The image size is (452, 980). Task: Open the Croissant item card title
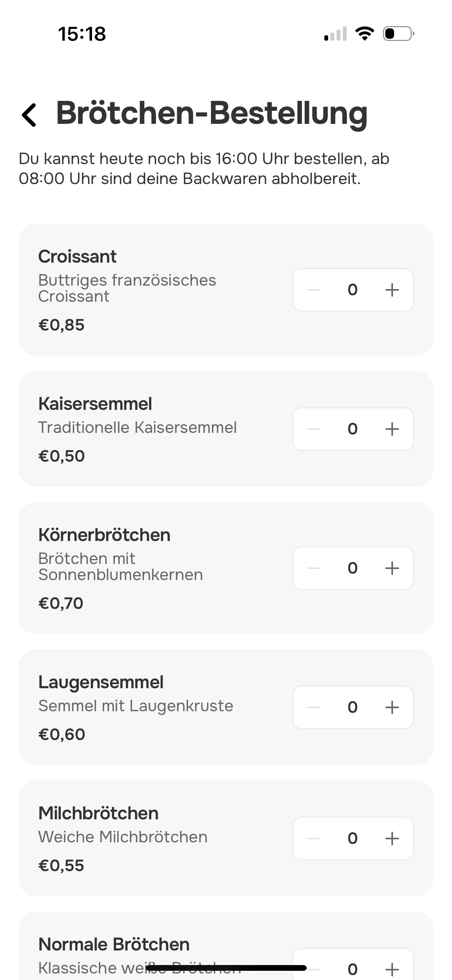77,257
